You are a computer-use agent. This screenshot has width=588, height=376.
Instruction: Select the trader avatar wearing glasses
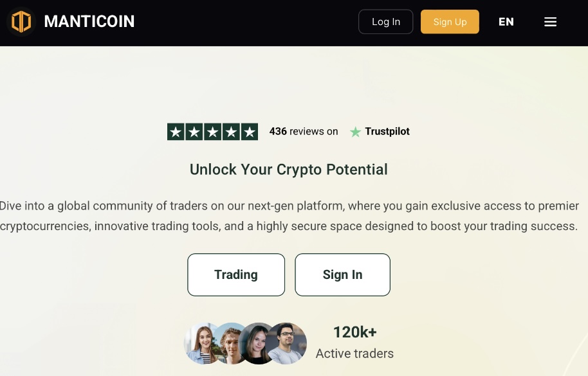coord(288,343)
